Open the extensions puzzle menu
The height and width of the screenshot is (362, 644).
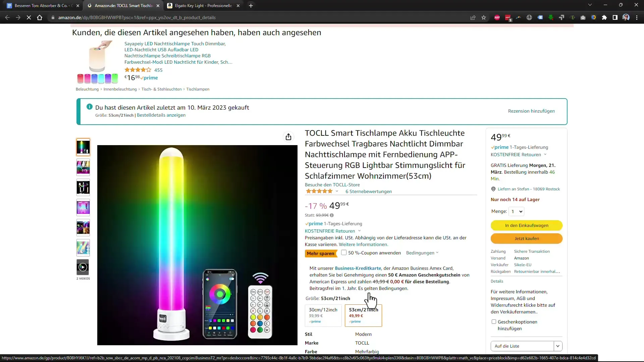(604, 17)
